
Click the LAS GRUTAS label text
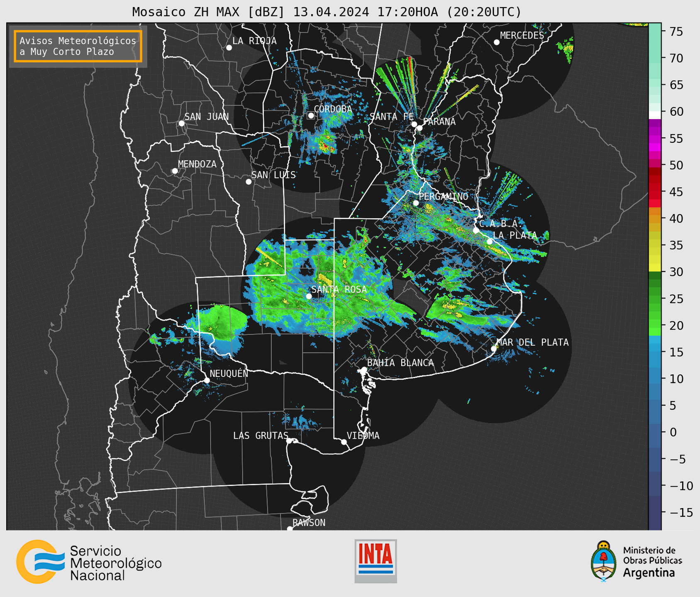(261, 436)
